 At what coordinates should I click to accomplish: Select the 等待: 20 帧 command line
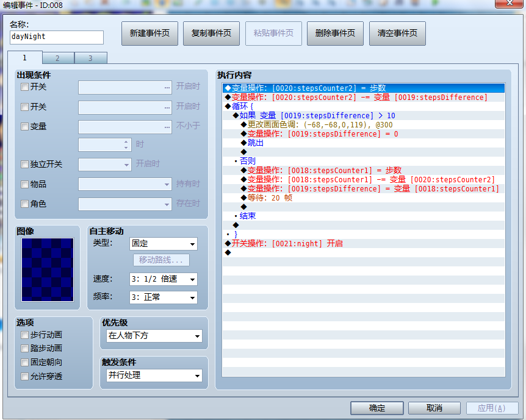pos(364,198)
